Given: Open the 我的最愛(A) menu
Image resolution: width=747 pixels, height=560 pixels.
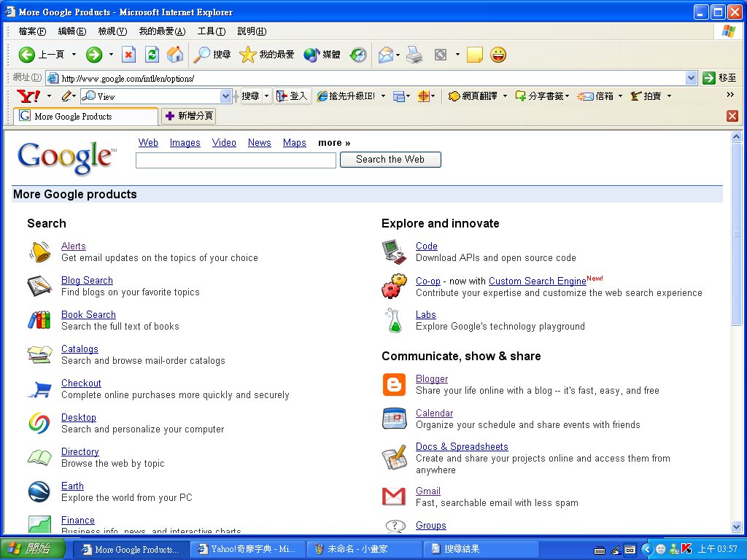Looking at the screenshot, I should tap(162, 31).
